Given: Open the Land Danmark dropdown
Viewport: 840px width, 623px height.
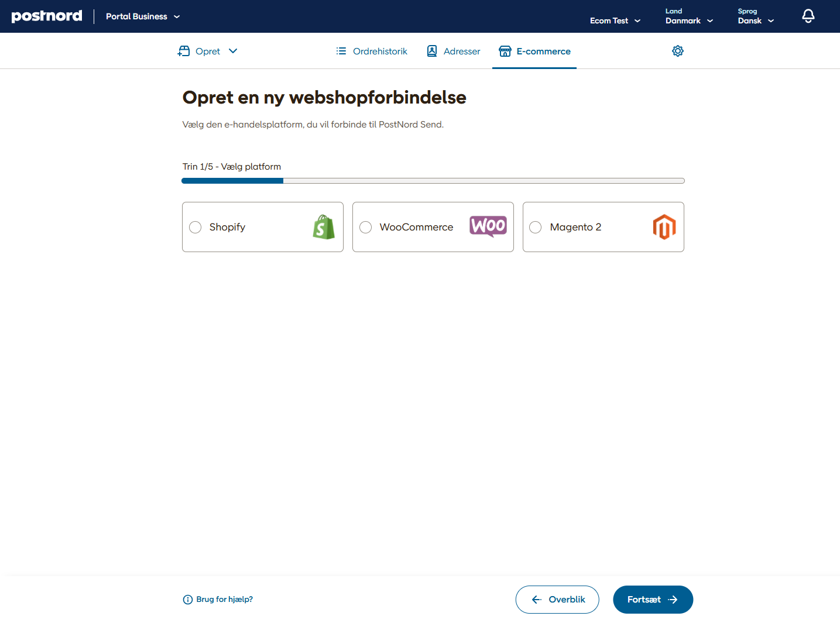Looking at the screenshot, I should coord(689,16).
